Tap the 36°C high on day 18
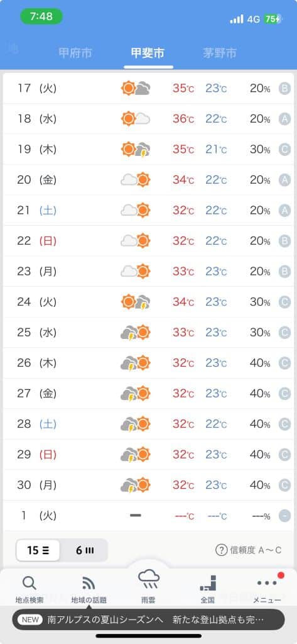Screen dimensions: 297x644 (x=183, y=119)
